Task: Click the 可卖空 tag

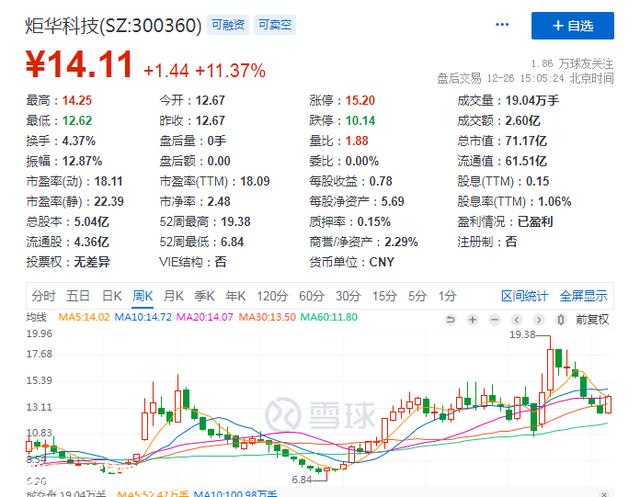Action: pos(275,25)
